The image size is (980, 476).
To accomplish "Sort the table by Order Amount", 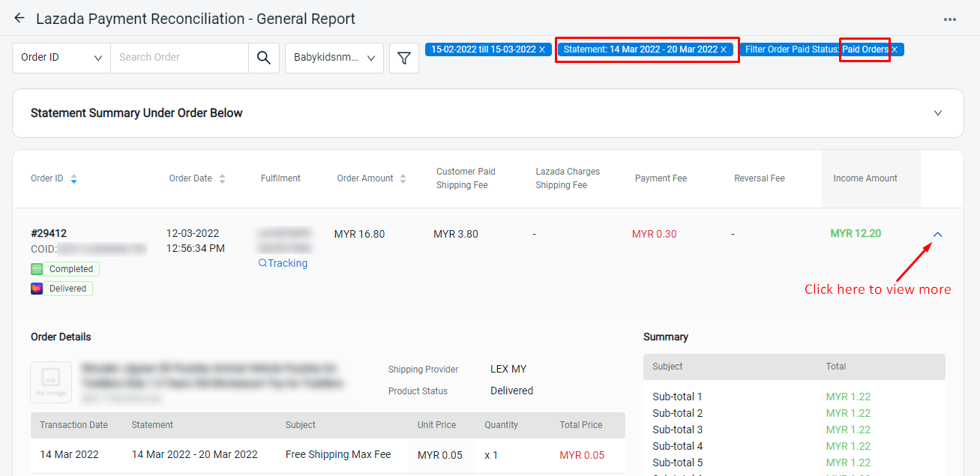I will coord(403,178).
